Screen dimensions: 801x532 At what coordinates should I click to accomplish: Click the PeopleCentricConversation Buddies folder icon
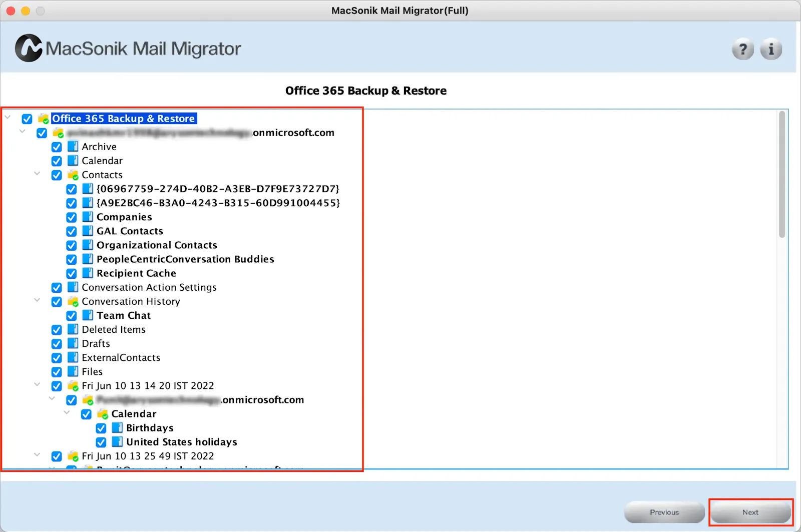click(x=88, y=259)
